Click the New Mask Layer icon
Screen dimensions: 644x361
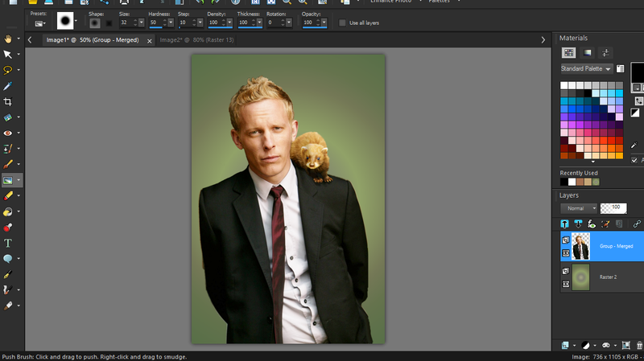(x=607, y=346)
